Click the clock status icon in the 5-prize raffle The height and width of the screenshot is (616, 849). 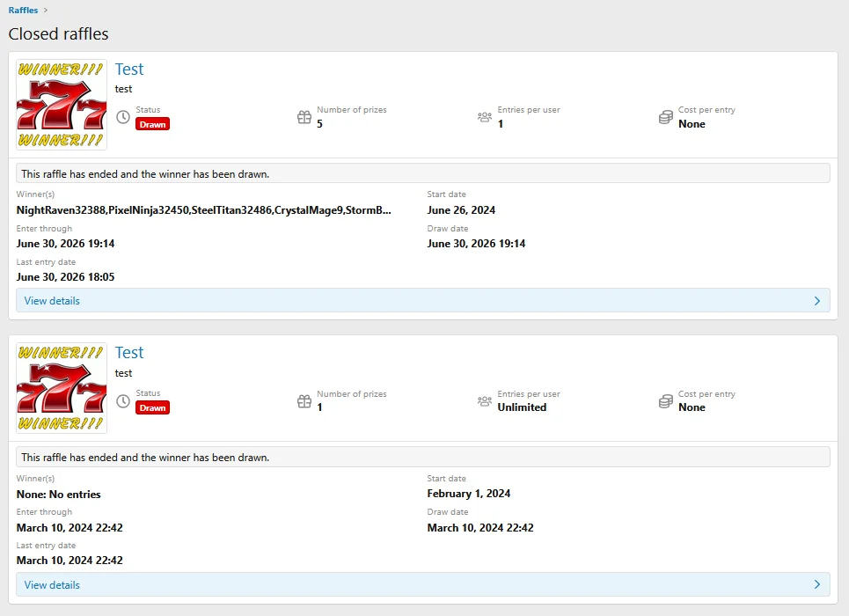click(123, 117)
